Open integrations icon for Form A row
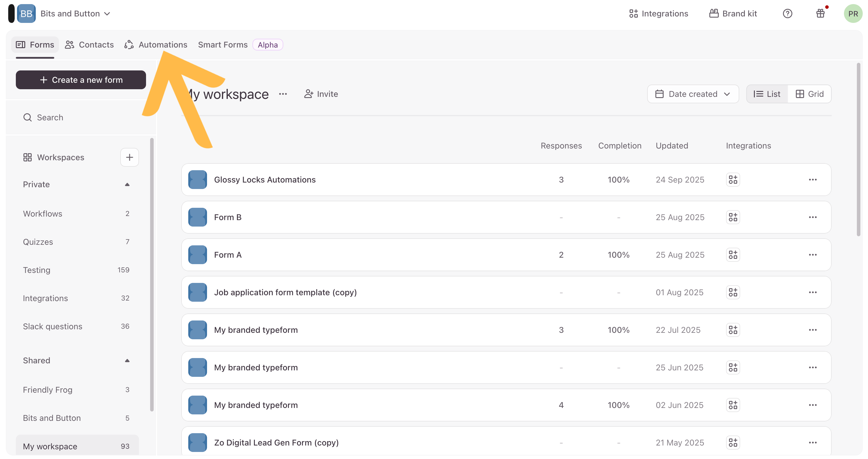868x459 pixels. click(733, 255)
